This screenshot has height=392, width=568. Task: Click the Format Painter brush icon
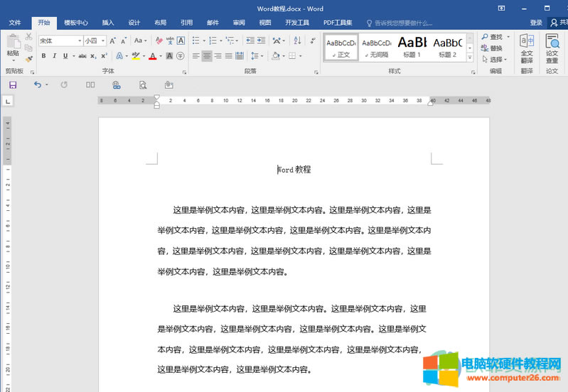pos(28,59)
